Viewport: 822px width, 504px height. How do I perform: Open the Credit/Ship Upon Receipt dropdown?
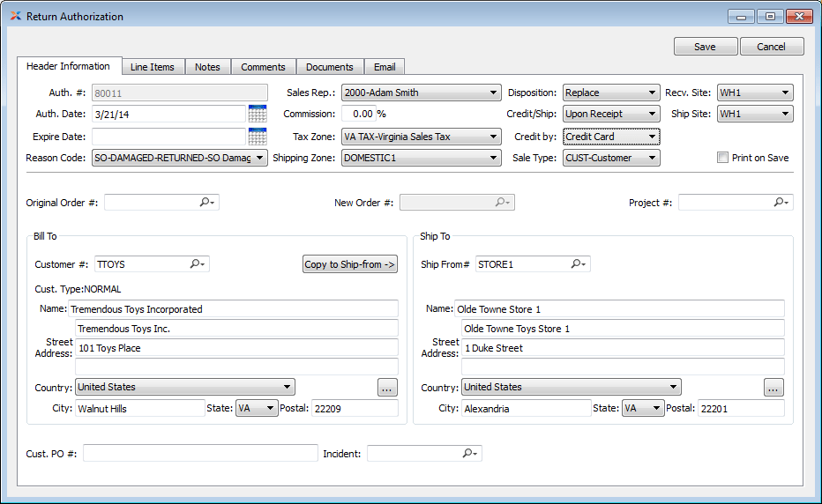pos(611,114)
